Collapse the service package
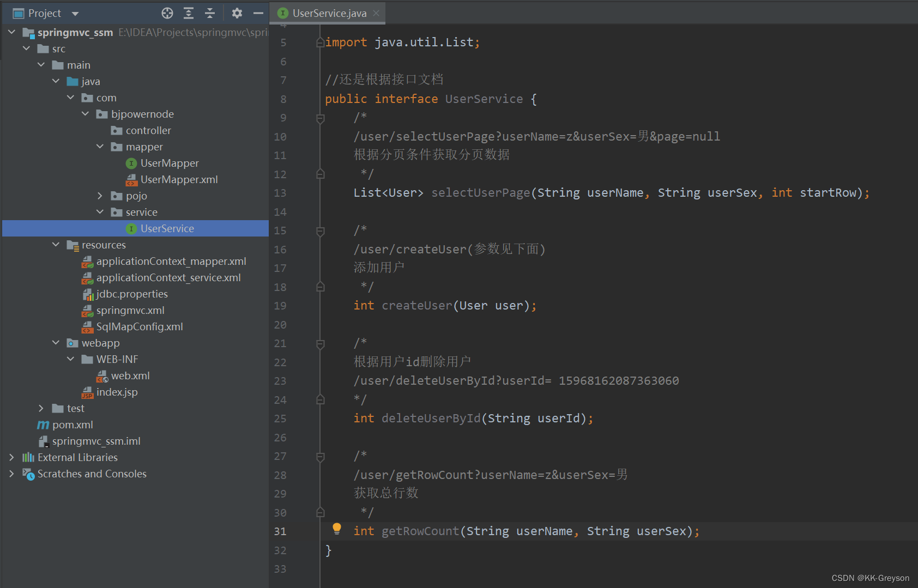 pyautogui.click(x=100, y=212)
